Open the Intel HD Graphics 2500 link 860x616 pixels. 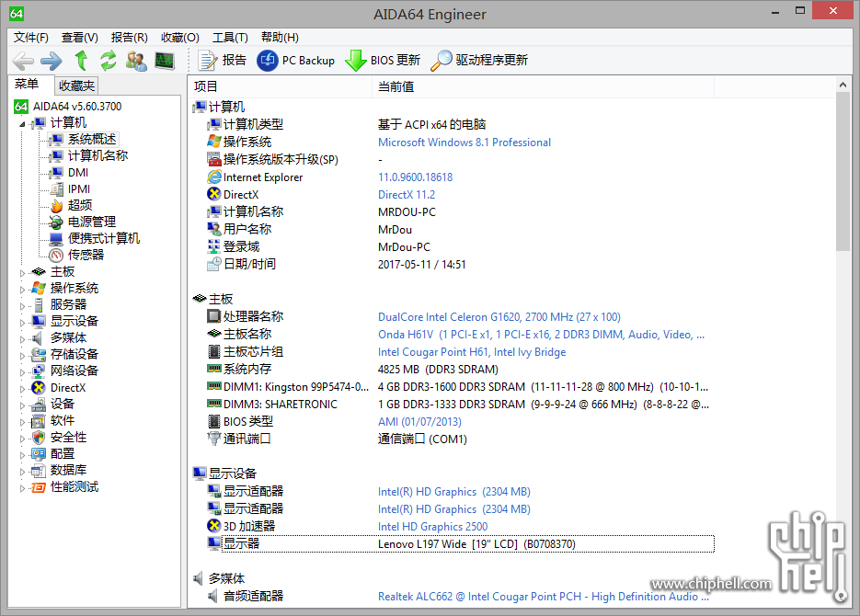coord(432,527)
